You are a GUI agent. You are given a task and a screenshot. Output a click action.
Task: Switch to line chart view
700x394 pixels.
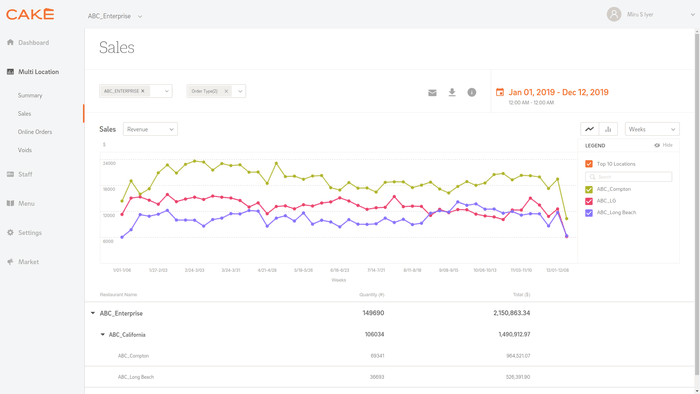click(x=590, y=129)
